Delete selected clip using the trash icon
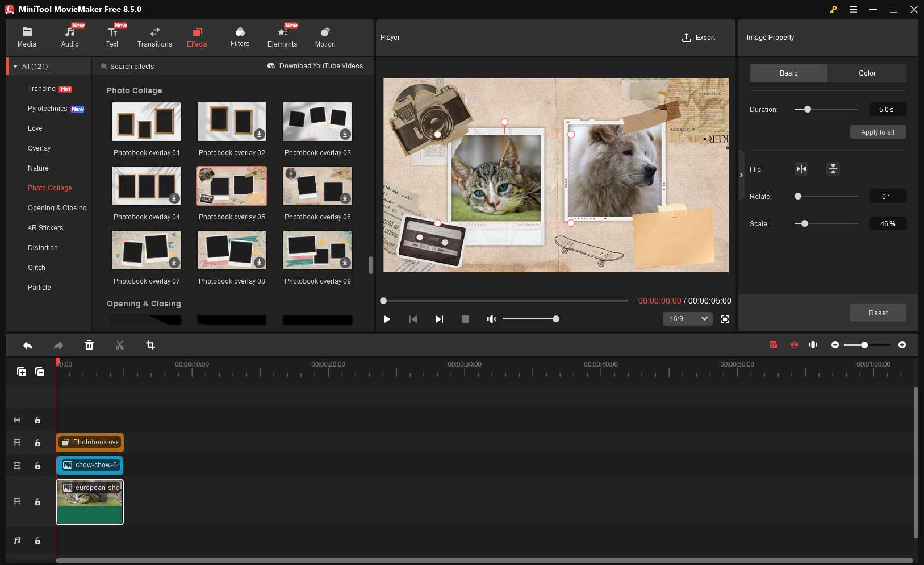This screenshot has width=924, height=565. (89, 345)
